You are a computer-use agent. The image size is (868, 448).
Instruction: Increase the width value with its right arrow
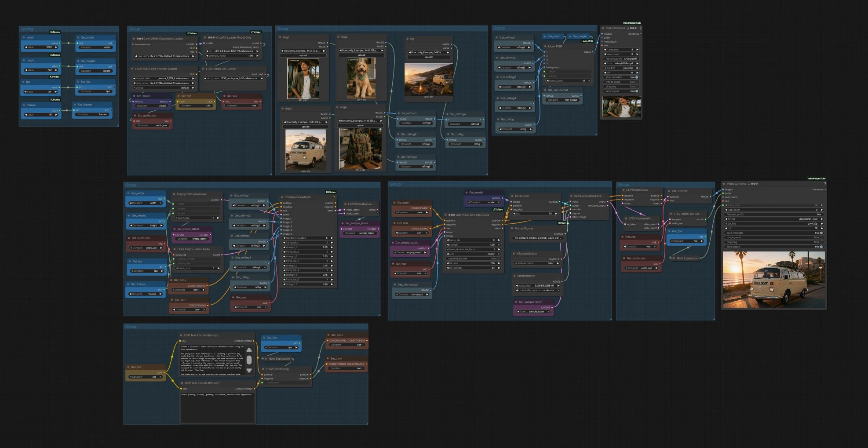[x=57, y=47]
